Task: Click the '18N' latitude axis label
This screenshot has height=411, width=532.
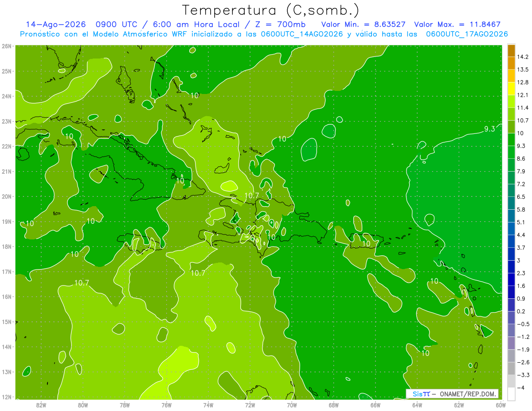Action: (x=6, y=247)
